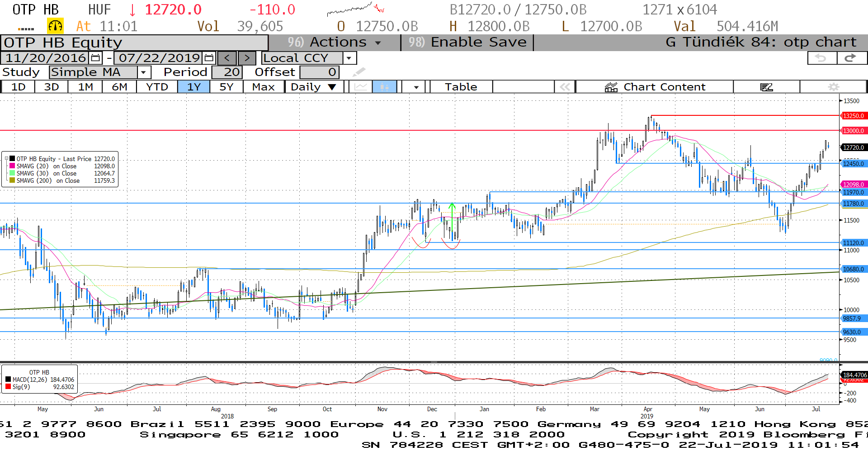Open Simple MA study dropdown

(x=144, y=72)
